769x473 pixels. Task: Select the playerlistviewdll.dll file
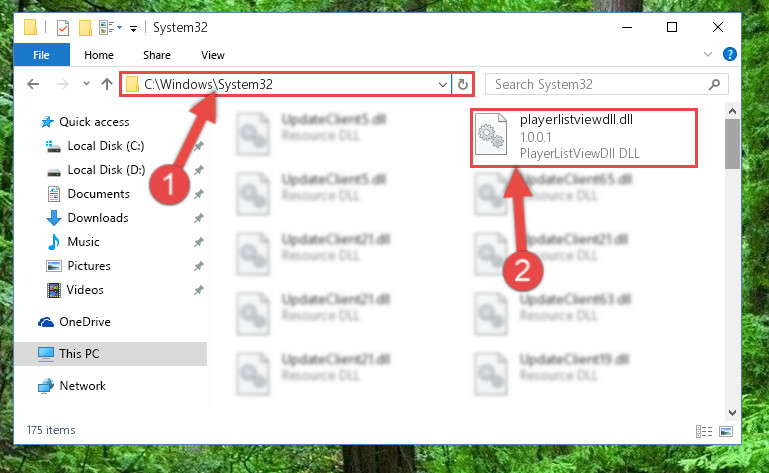584,138
